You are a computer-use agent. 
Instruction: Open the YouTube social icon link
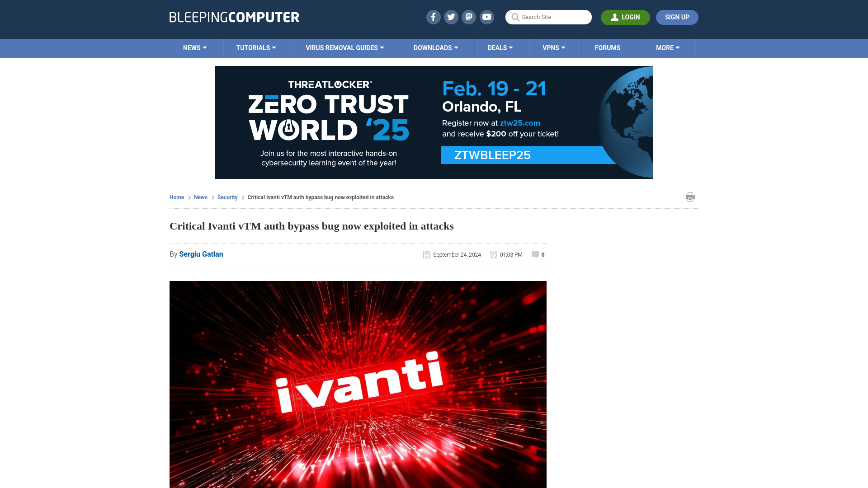(487, 17)
